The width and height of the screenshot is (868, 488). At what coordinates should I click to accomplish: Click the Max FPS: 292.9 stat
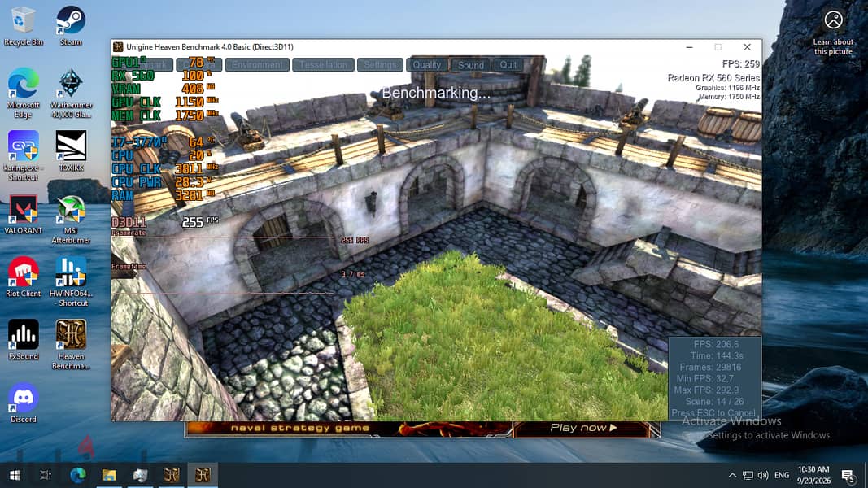point(706,390)
